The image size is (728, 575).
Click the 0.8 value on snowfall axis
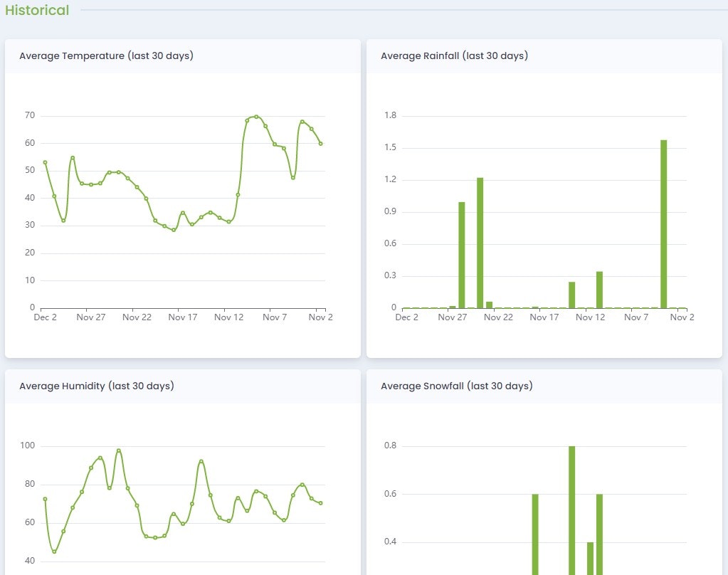[391, 445]
